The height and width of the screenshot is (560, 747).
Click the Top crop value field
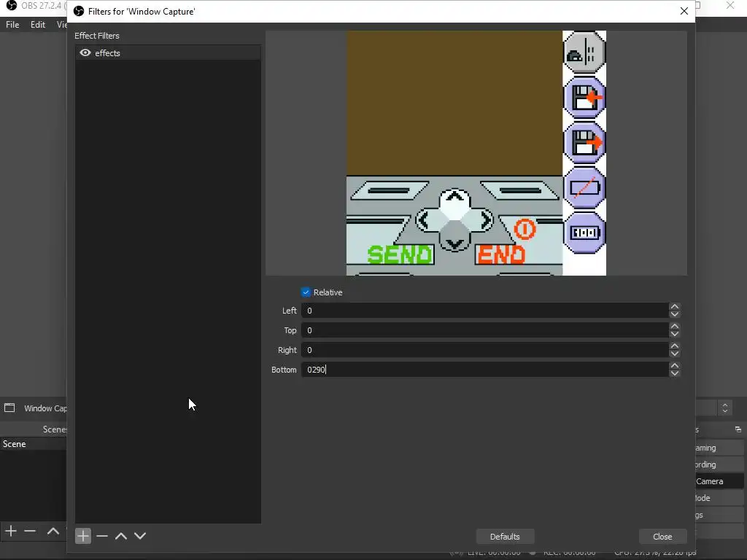tap(484, 330)
